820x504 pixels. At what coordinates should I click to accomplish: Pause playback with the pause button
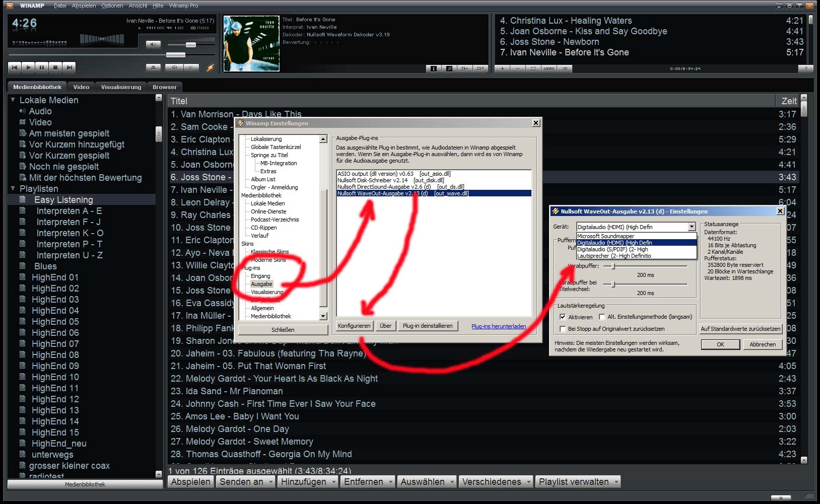(x=42, y=67)
